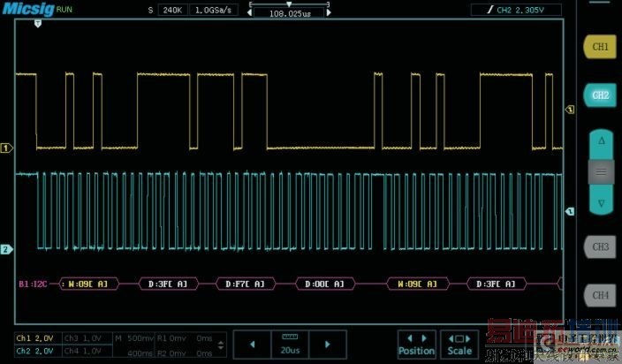Select the first W:09[A] decode packet
The image size is (622, 364).
[88, 284]
